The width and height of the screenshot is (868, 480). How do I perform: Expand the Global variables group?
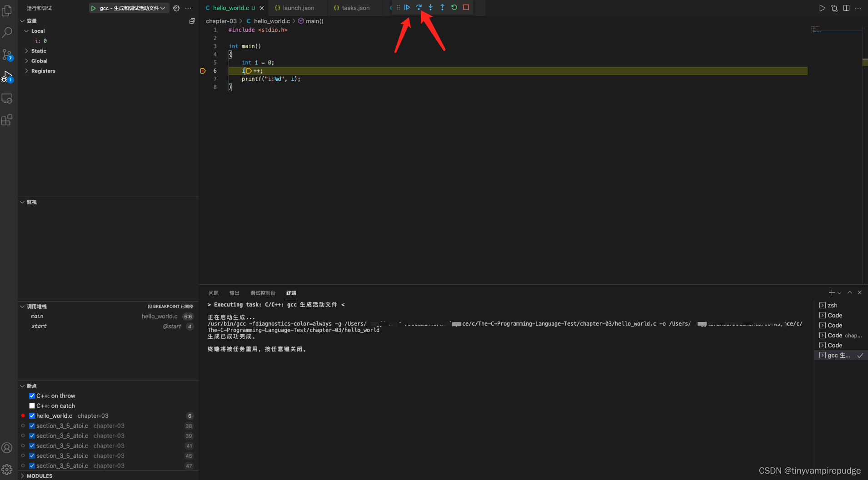[x=26, y=61]
